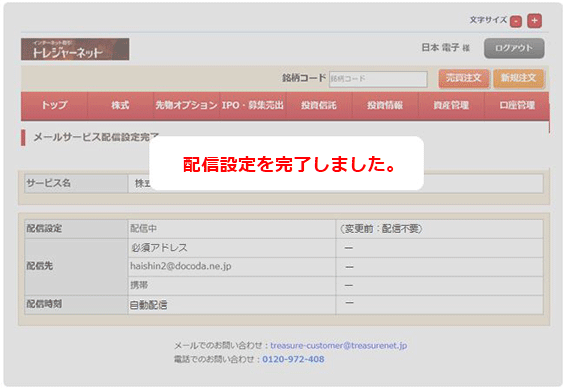Decrease text size with minus button
The image size is (567, 391).
[x=516, y=22]
